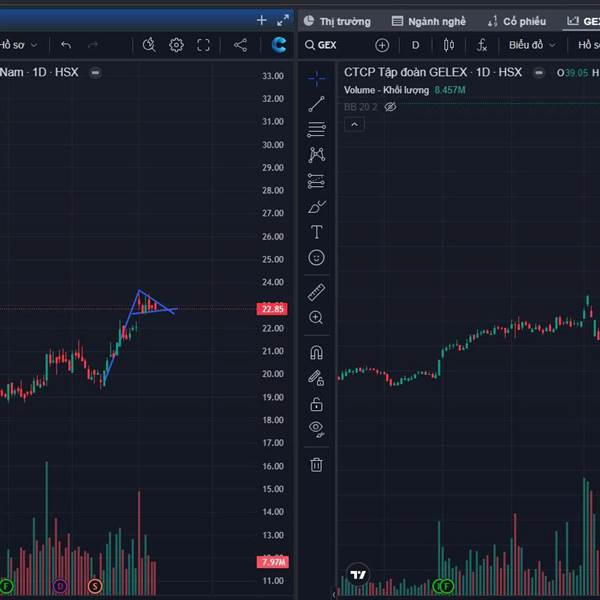Toggle hide all drawings eye icon
The width and height of the screenshot is (600, 600).
(316, 429)
